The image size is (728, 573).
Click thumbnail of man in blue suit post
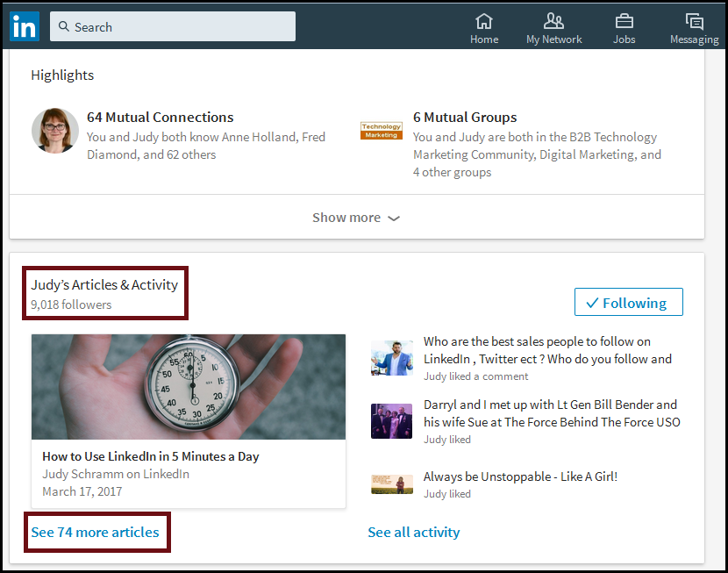coord(392,358)
